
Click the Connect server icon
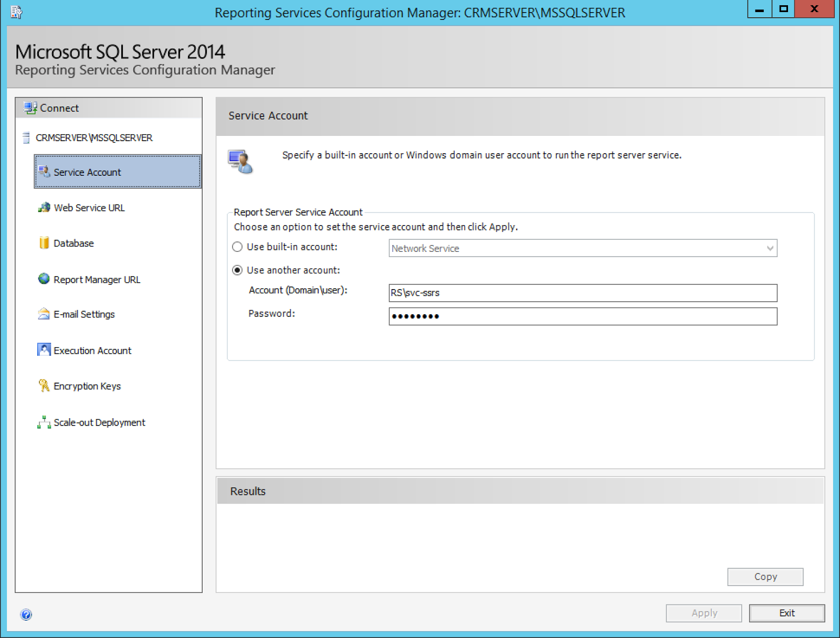click(x=30, y=108)
